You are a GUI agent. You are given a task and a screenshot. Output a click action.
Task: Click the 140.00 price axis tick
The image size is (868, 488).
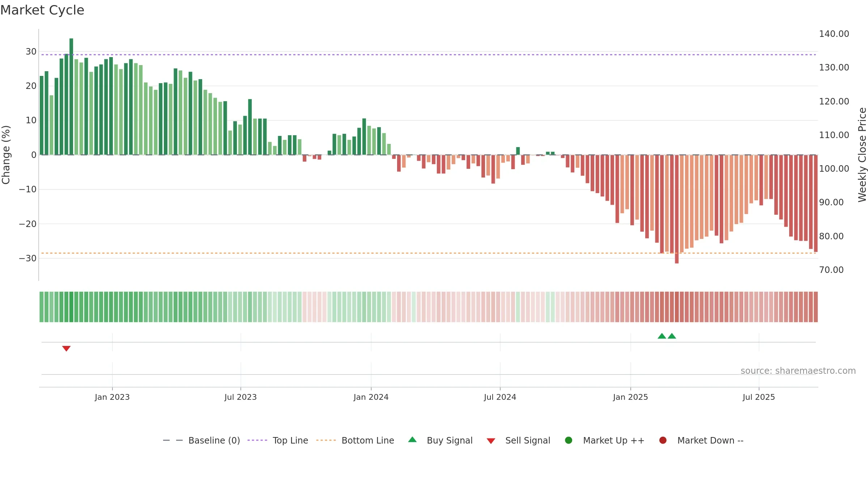point(834,34)
